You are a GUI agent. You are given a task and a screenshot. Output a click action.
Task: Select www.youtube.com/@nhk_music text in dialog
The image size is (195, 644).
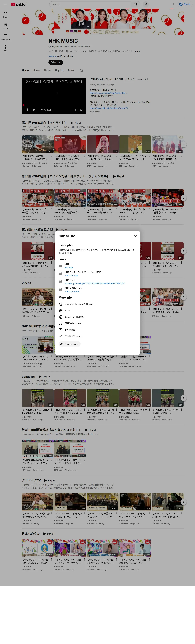(80, 304)
